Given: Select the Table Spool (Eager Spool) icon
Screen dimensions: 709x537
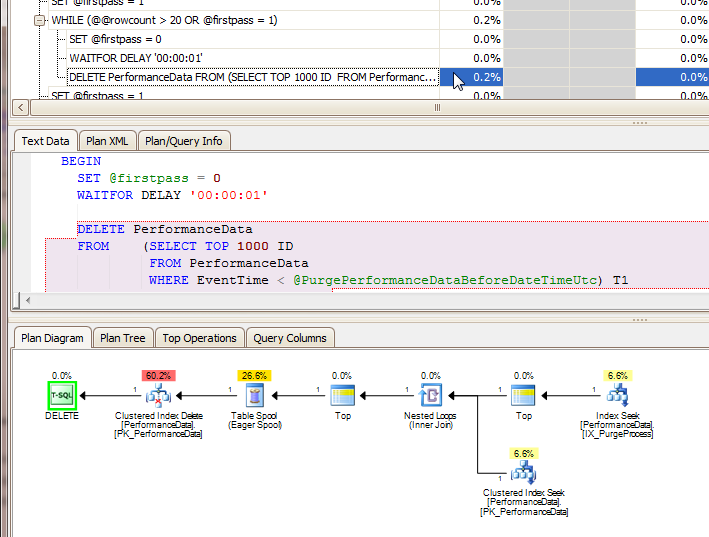Looking at the screenshot, I should coord(255,396).
